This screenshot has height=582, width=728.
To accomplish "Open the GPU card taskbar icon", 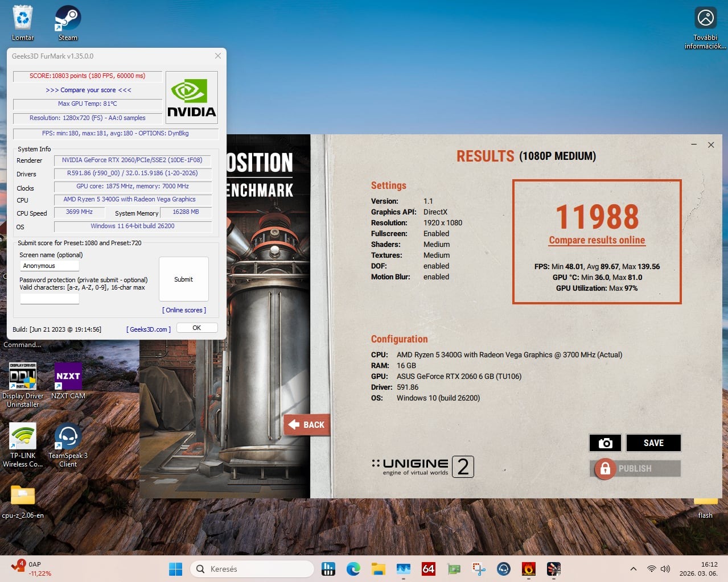I will (x=454, y=568).
